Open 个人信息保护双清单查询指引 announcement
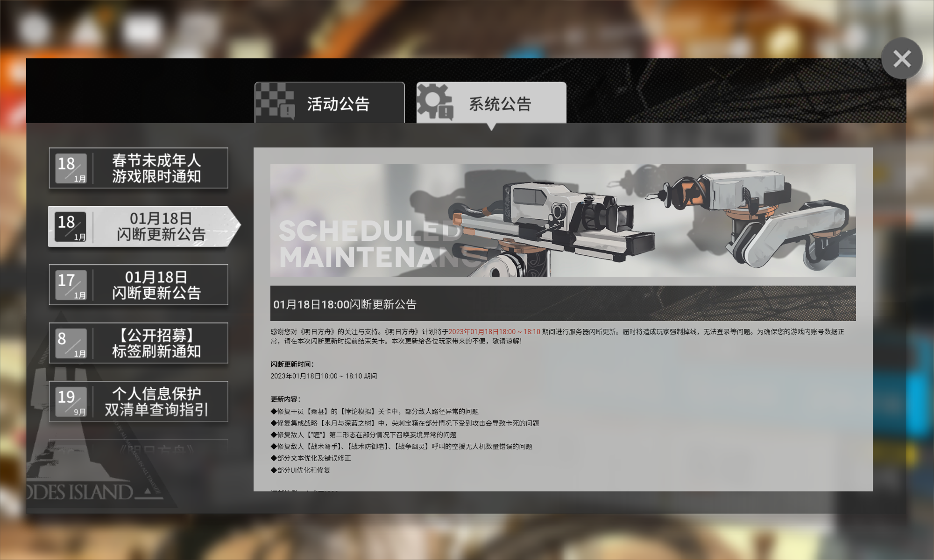This screenshot has width=934, height=560. coord(139,401)
